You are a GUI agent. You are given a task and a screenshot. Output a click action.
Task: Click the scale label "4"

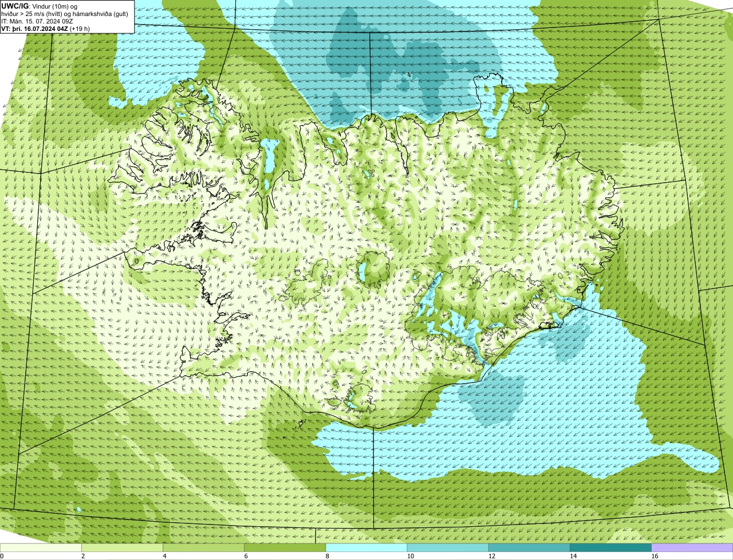tap(164, 556)
